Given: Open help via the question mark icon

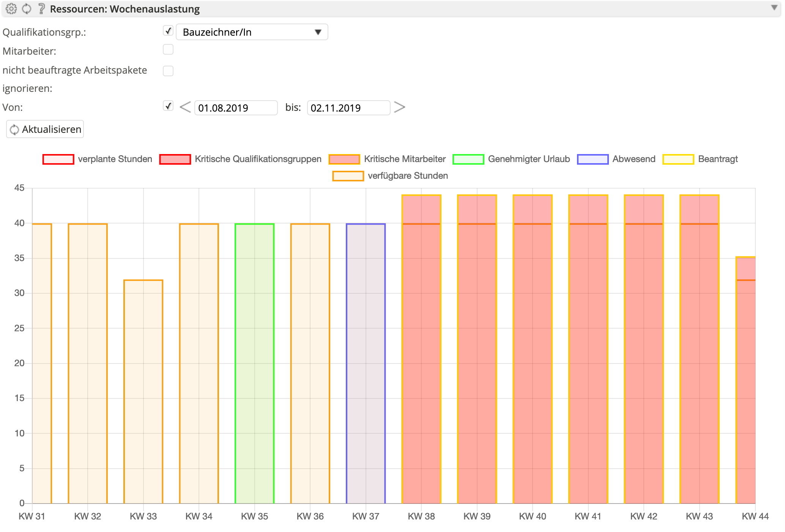Looking at the screenshot, I should pos(41,8).
